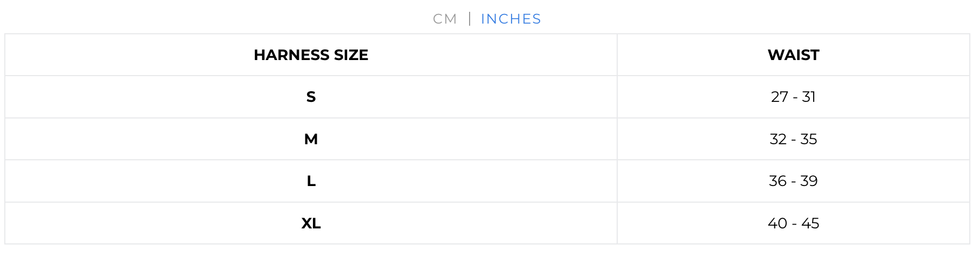Screen dimensions: 980x267
Task: Select the S harness size cell
Action: point(311,97)
